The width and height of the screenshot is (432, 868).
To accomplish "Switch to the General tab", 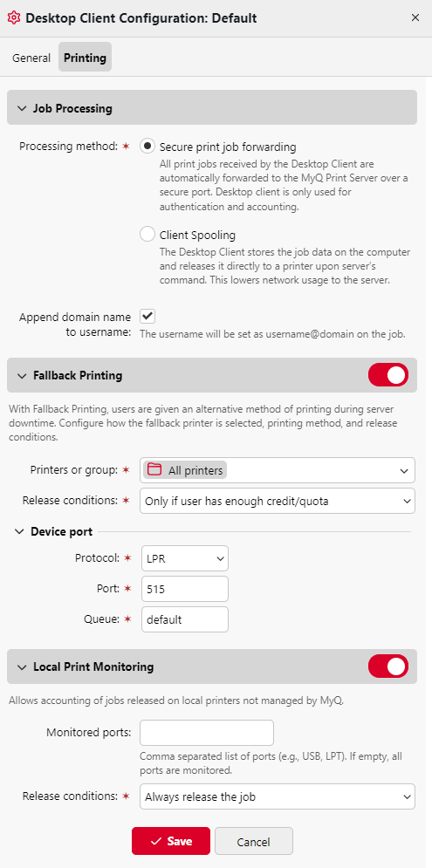I will [31, 58].
